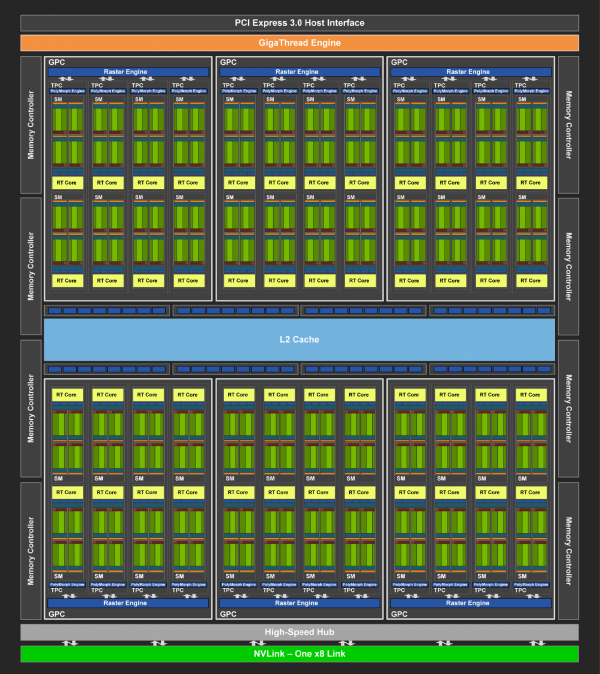Click the third-from-top Memory Controller on the left side
Image resolution: width=600 pixels, height=674 pixels.
click(x=31, y=408)
